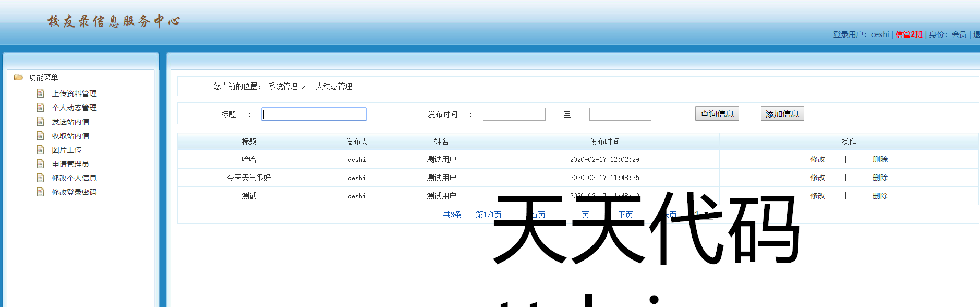Image resolution: width=980 pixels, height=307 pixels.
Task: Click the document icon beside 上传资料管理
Action: 40,93
